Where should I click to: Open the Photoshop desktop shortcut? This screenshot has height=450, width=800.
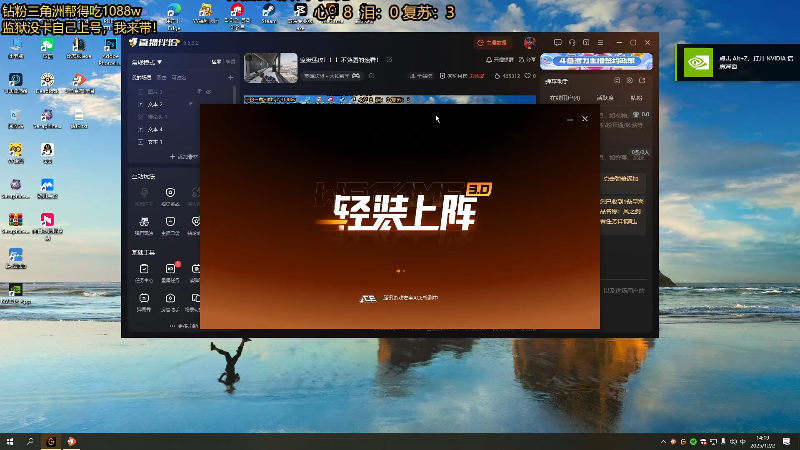click(110, 51)
